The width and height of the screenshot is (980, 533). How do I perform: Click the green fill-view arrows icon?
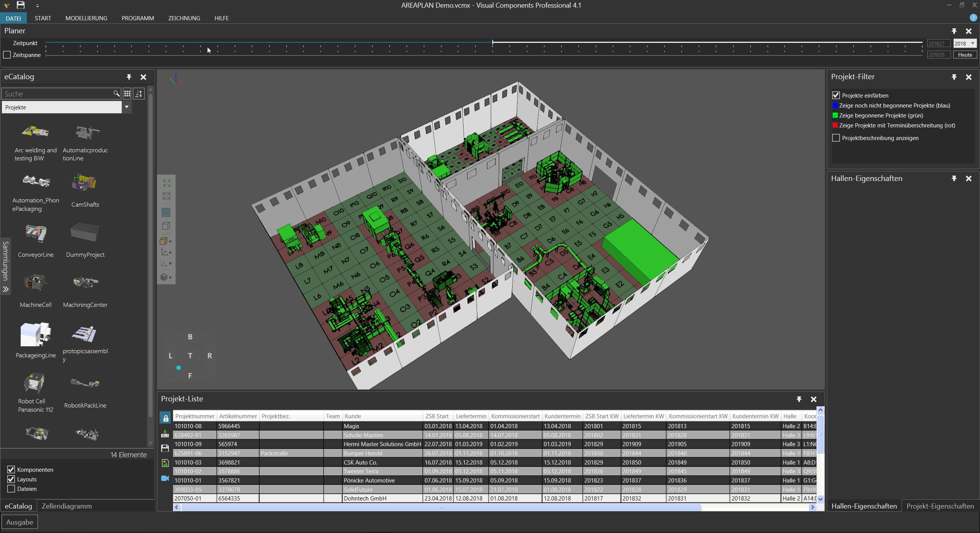point(167,183)
